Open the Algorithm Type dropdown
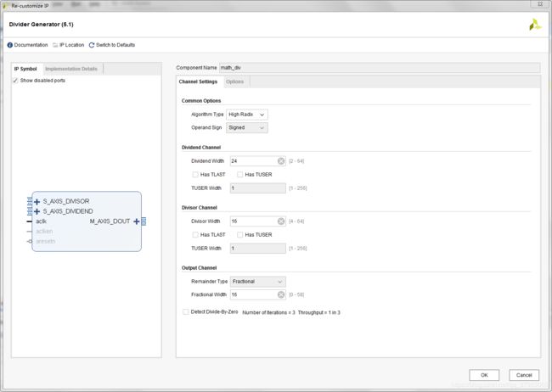The height and width of the screenshot is (392, 552). [247, 115]
